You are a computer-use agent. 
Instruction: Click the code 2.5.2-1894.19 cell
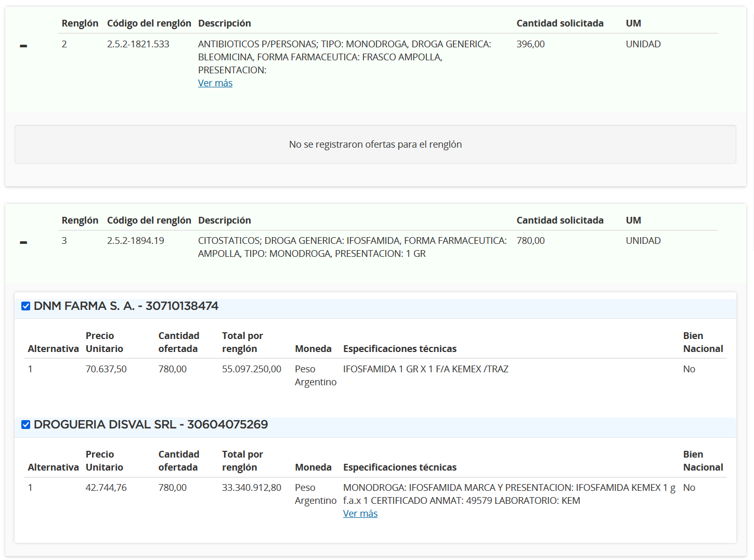[136, 241]
